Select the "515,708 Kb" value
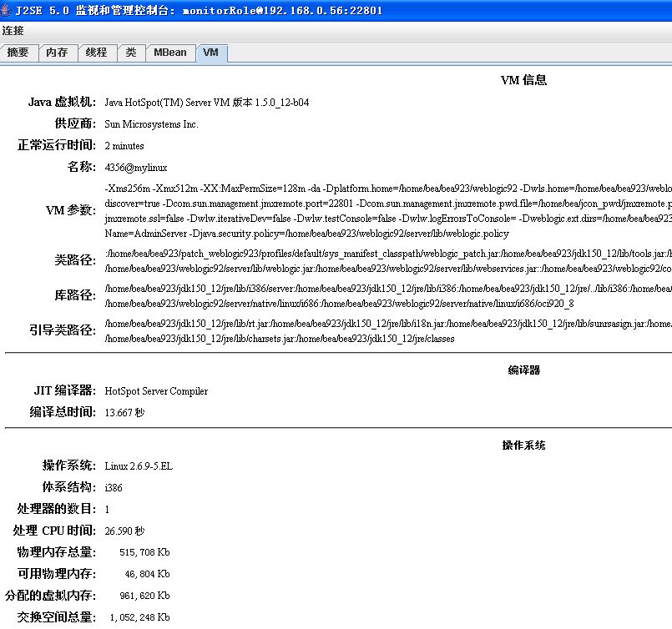Viewport: 672px width, 629px height. [145, 552]
